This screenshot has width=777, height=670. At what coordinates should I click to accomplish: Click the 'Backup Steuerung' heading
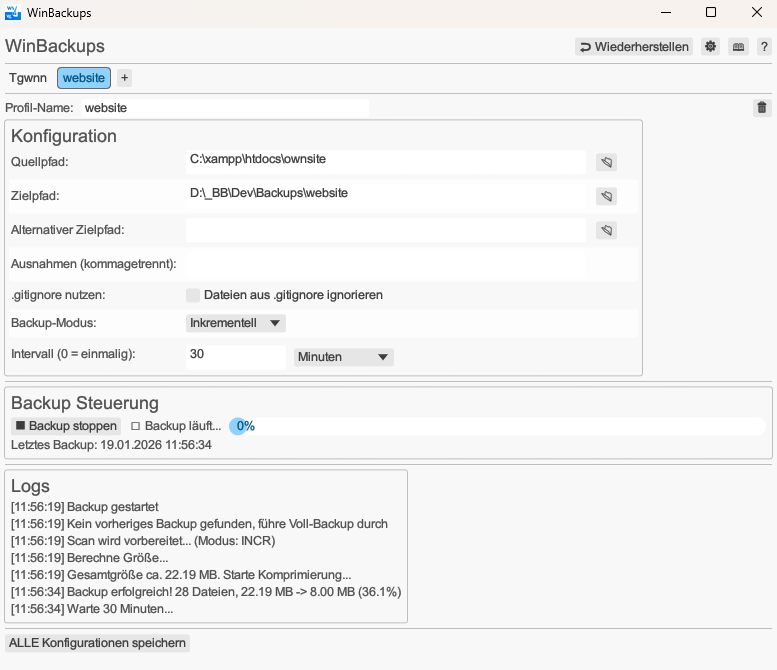coord(85,403)
